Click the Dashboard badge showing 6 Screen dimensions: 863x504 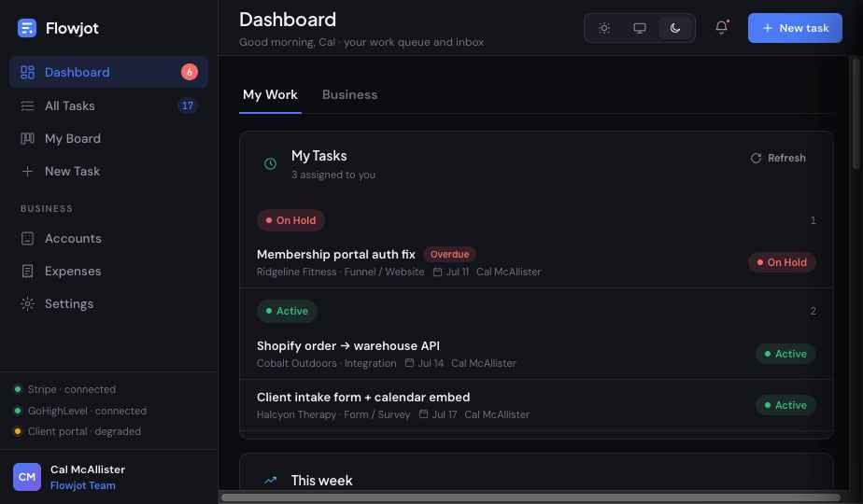coord(190,72)
